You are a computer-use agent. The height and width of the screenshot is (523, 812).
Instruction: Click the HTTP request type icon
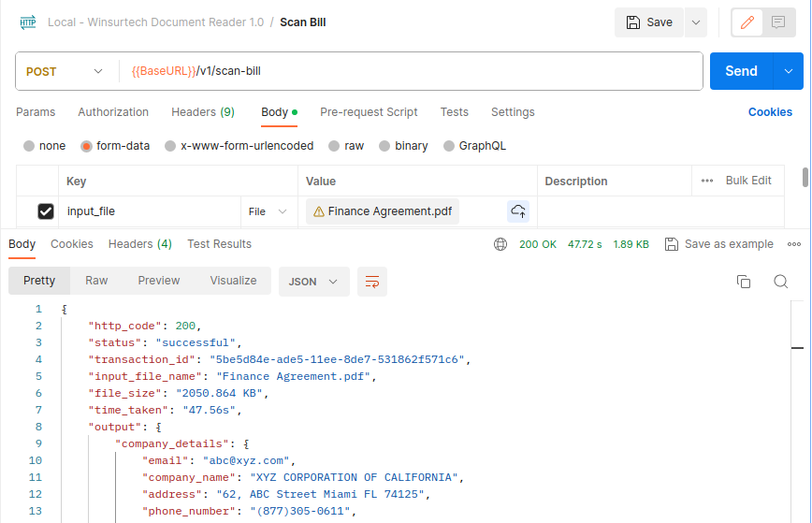[x=28, y=22]
